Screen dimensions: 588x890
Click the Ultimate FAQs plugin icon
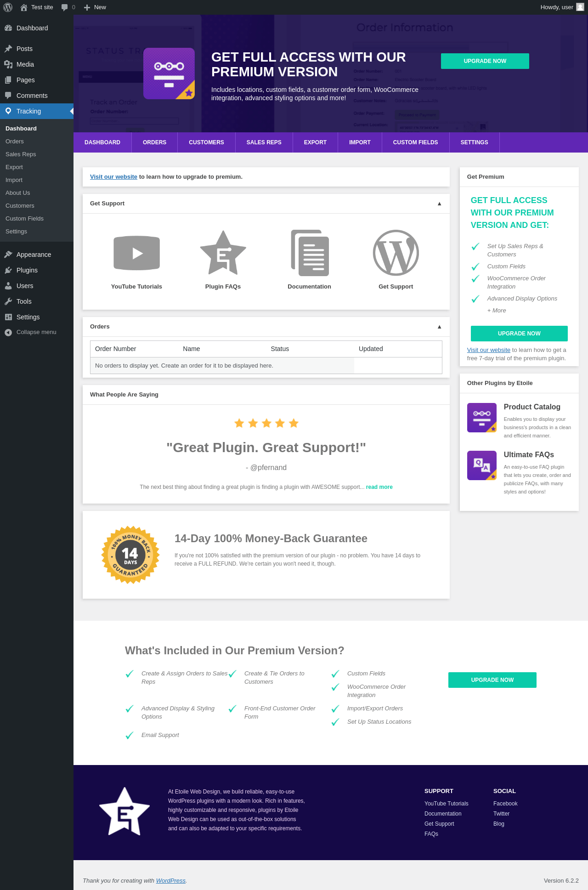(x=482, y=465)
